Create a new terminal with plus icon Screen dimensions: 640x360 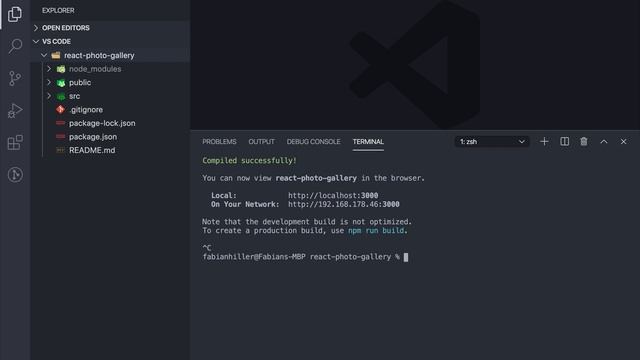(x=544, y=142)
